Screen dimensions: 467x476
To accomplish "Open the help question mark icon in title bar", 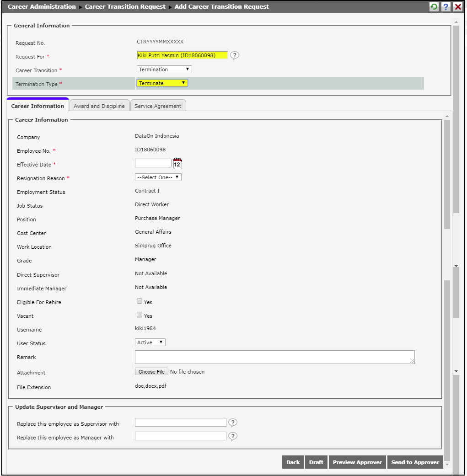I will tap(446, 7).
